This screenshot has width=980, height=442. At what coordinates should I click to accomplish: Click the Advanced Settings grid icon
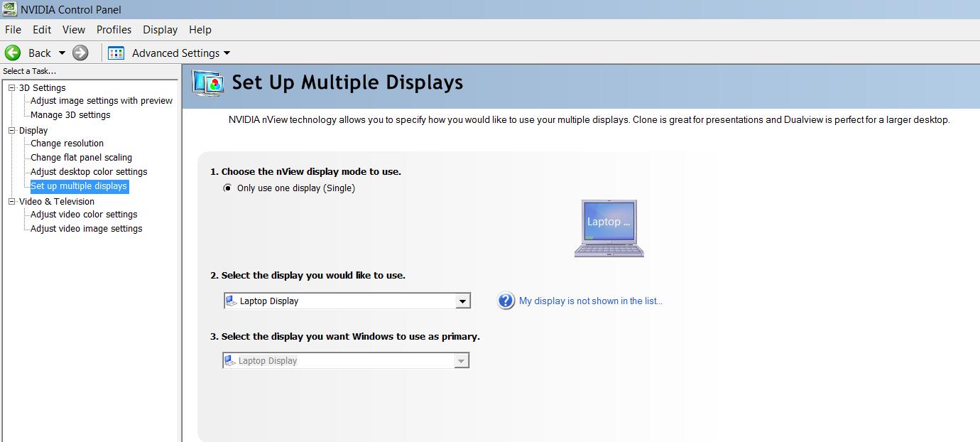116,53
